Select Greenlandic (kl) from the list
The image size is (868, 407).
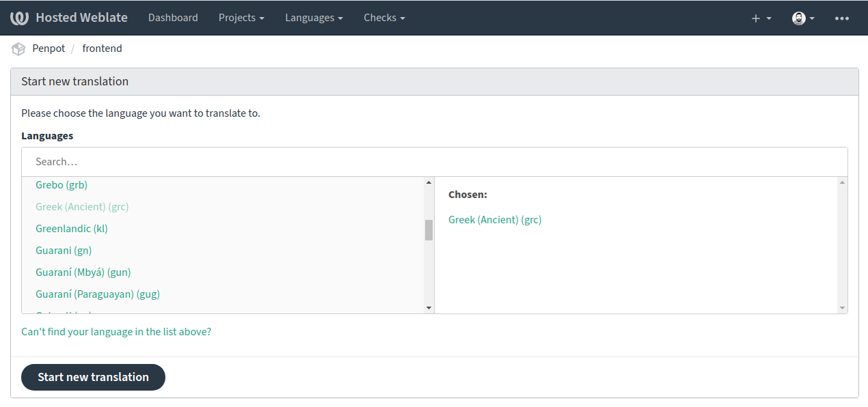pyautogui.click(x=72, y=229)
